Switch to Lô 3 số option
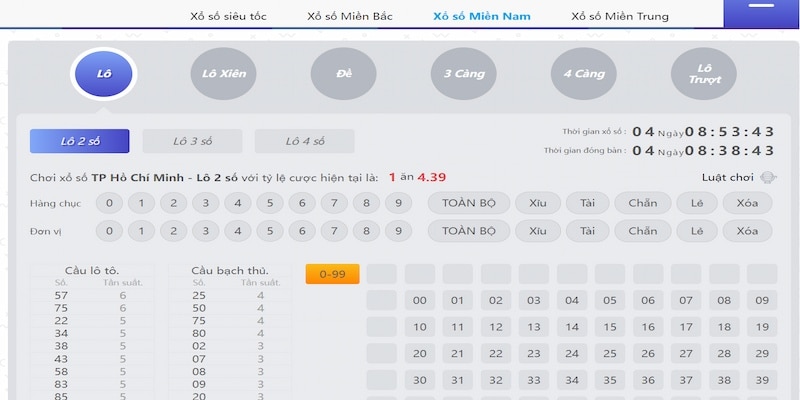Viewport: 800px width, 400px height. coord(192,141)
